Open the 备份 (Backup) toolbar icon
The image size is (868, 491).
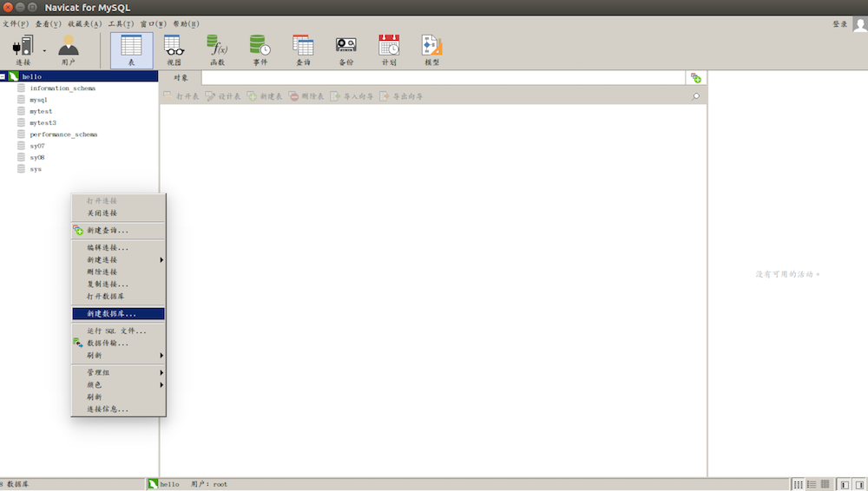(x=345, y=50)
